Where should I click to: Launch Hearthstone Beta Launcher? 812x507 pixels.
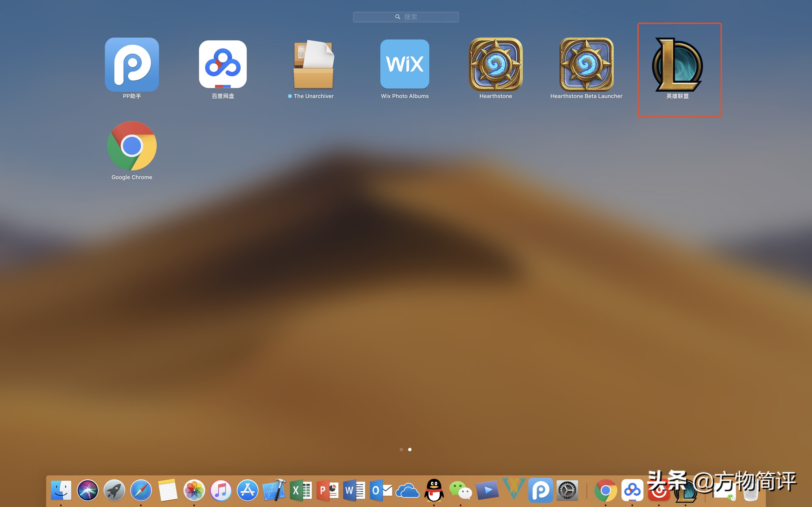pyautogui.click(x=586, y=65)
